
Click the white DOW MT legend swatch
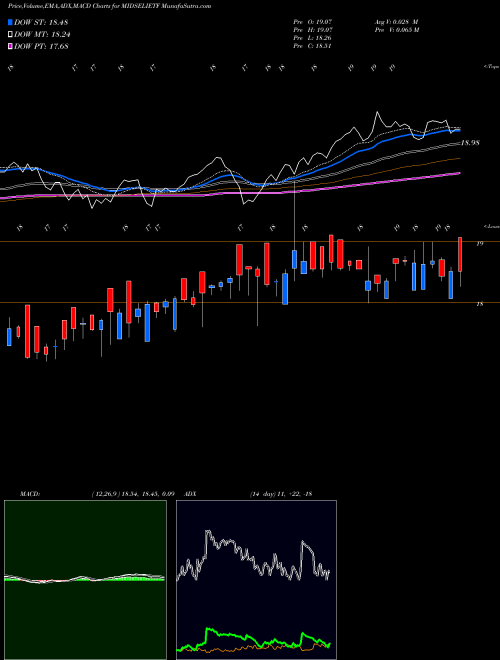click(x=10, y=35)
